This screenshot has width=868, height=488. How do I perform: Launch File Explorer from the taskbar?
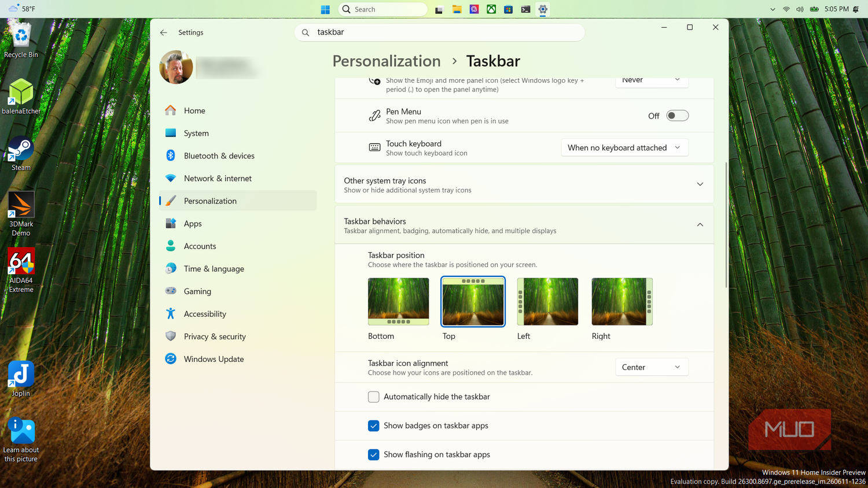[x=457, y=9]
